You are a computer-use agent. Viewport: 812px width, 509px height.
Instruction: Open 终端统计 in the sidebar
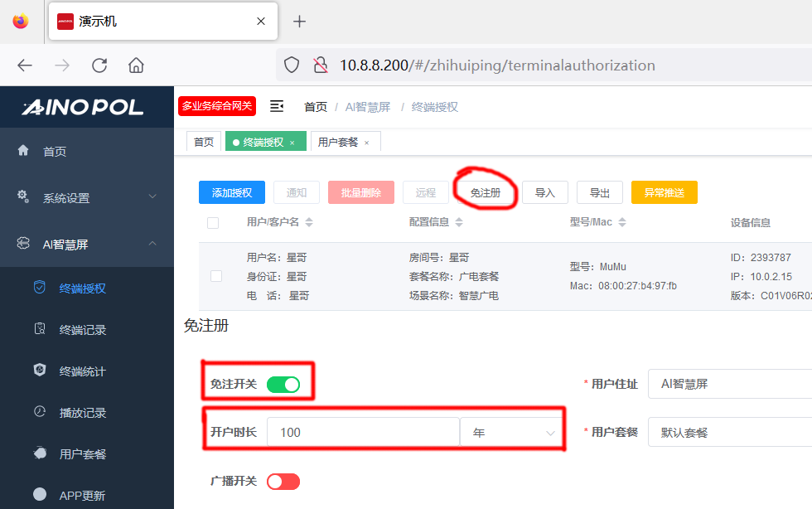[83, 371]
